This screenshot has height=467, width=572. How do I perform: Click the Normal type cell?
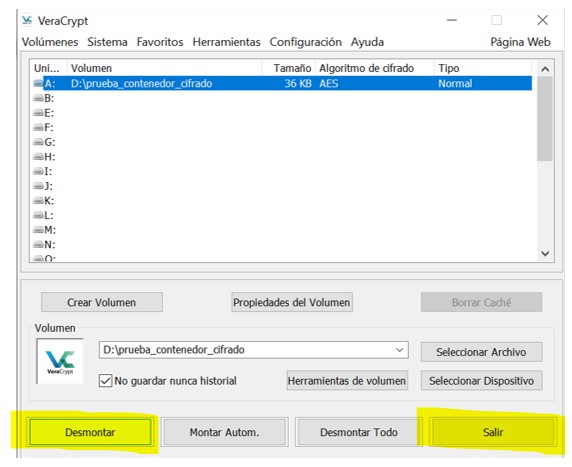[455, 84]
